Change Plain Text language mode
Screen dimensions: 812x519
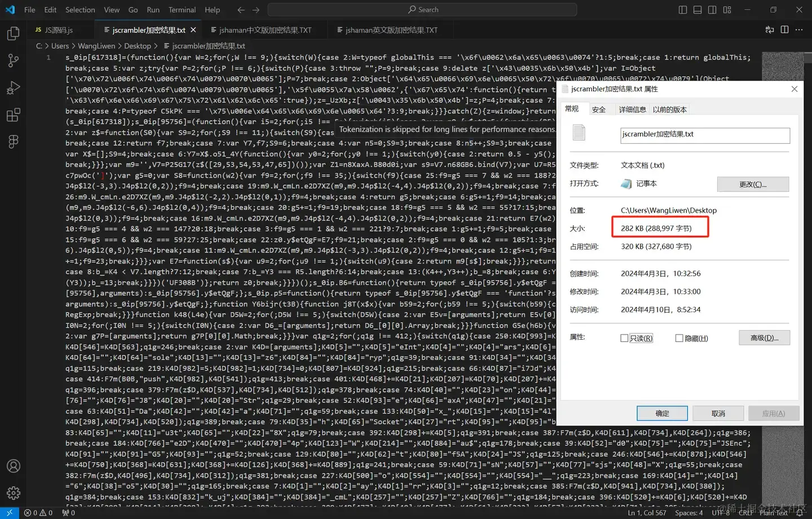[x=773, y=513]
